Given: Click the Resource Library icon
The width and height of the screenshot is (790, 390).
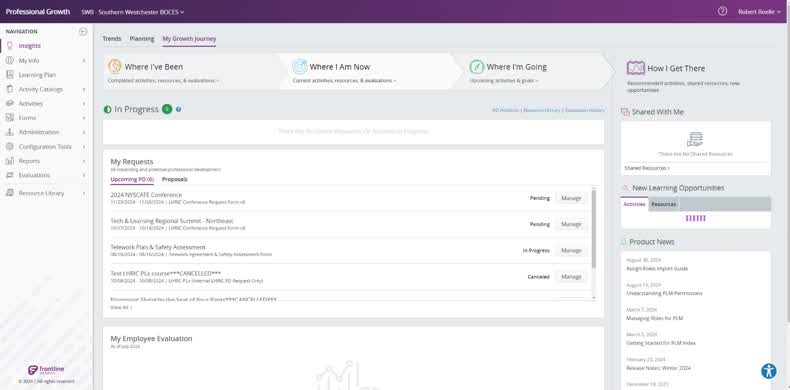Looking at the screenshot, I should (10, 193).
